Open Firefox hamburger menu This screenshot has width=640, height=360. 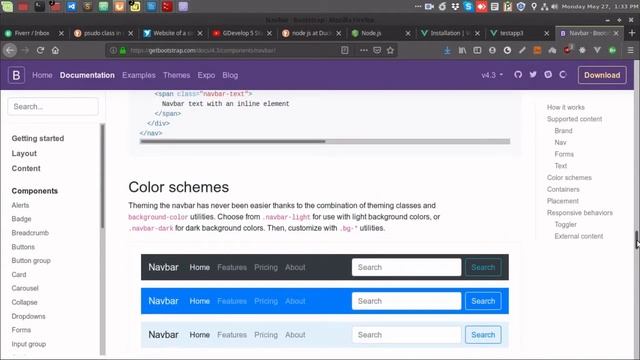click(631, 50)
